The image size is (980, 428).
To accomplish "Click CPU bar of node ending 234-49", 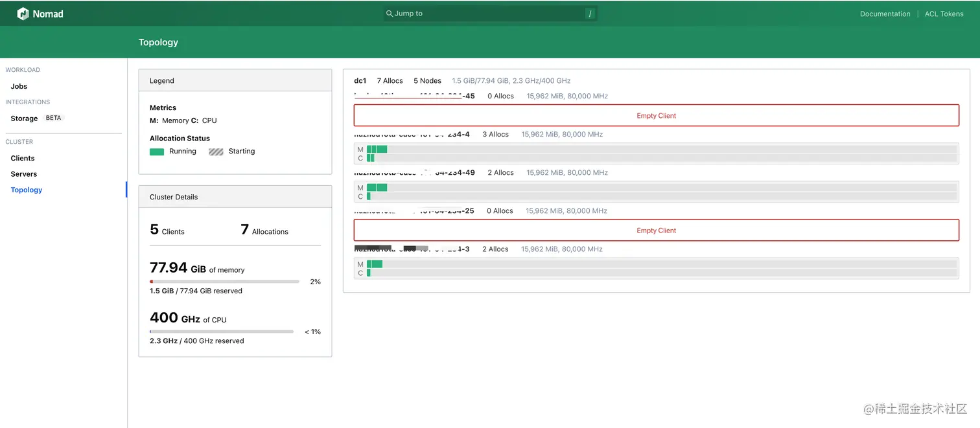I will coord(661,196).
